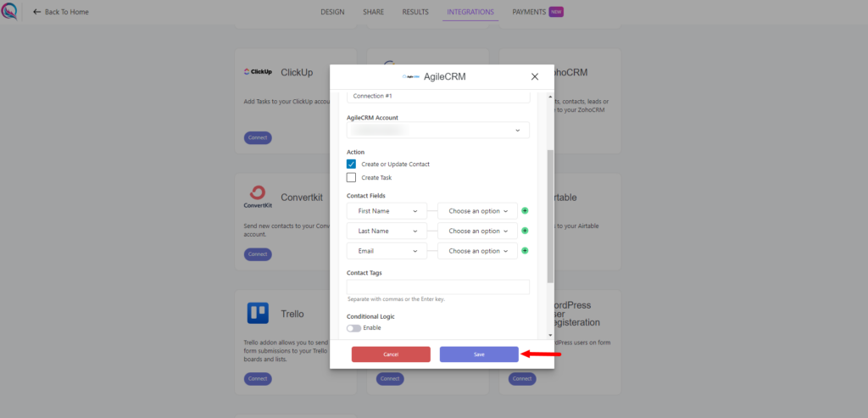Click the Connect button beneath the dialog's Cancel button
868x418 pixels.
(x=390, y=379)
